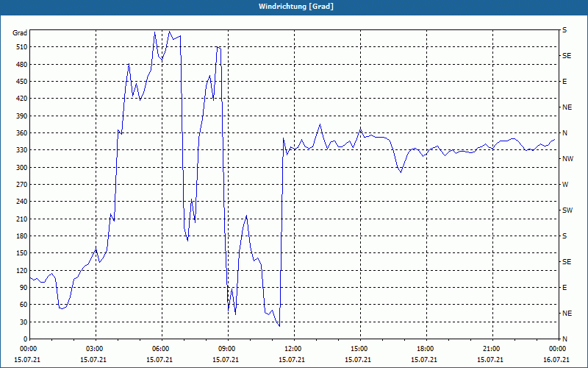Image resolution: width=588 pixels, height=368 pixels.
Task: Select the 00:00 label above the first 15.07.21
Action: tap(29, 349)
